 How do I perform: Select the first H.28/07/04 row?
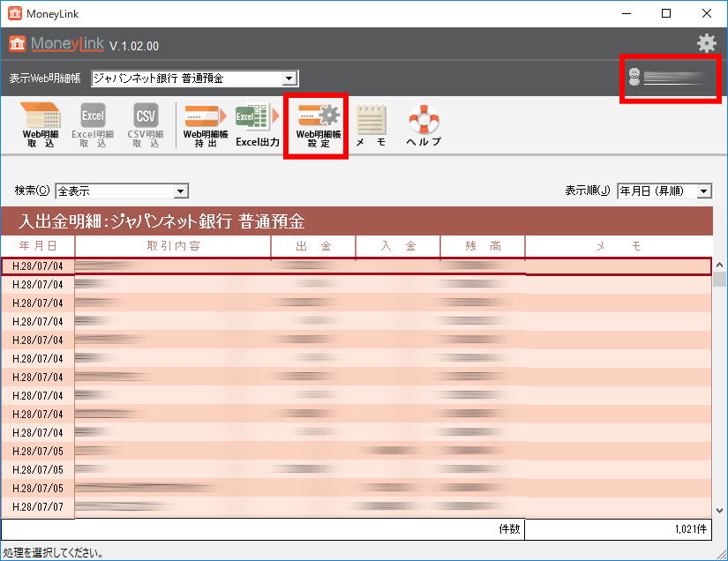pyautogui.click(x=265, y=266)
